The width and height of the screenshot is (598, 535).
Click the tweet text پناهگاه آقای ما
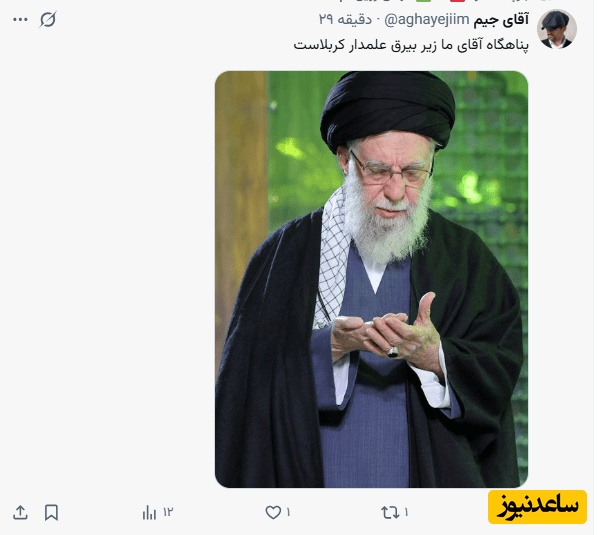(411, 45)
